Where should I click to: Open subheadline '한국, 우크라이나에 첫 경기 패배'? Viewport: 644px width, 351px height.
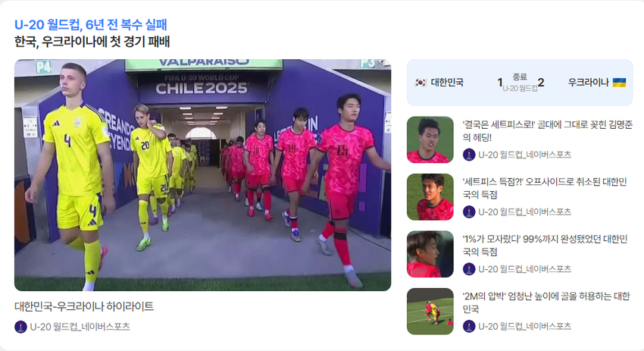tap(92, 42)
